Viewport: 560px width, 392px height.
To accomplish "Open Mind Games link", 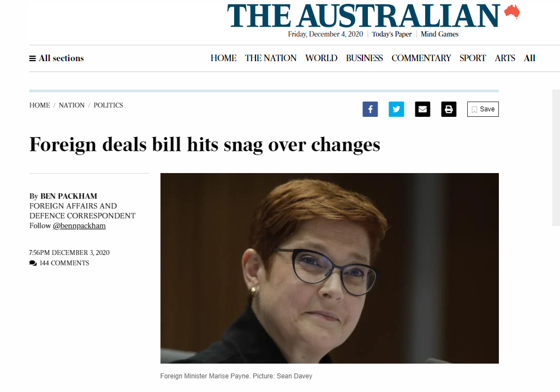I will 439,34.
